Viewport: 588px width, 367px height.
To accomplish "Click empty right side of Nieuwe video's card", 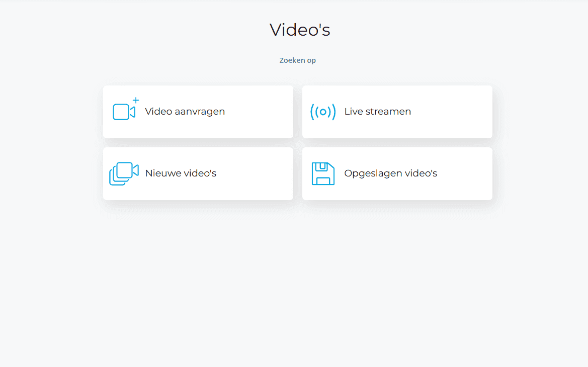I will click(x=262, y=173).
